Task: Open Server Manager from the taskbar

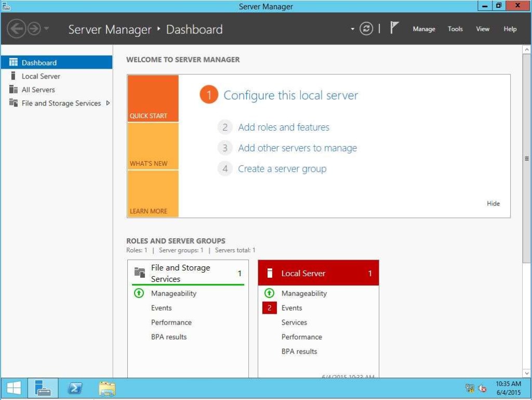Action: (43, 388)
